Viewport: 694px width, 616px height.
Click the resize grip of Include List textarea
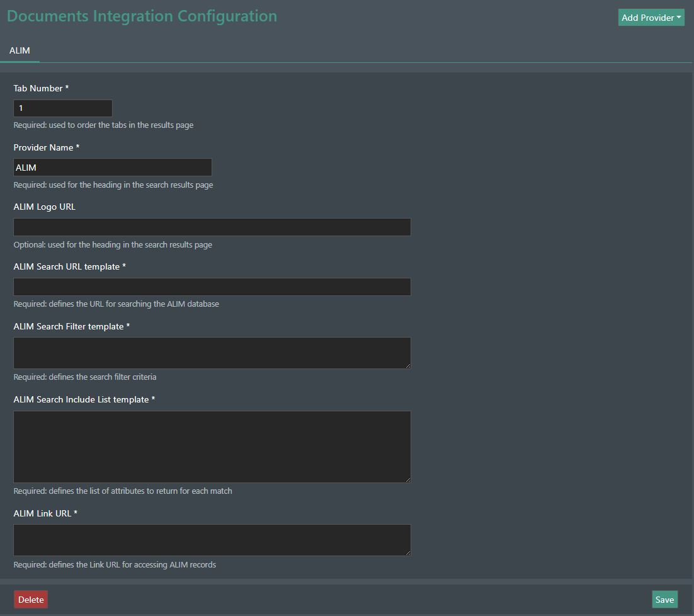(x=408, y=480)
